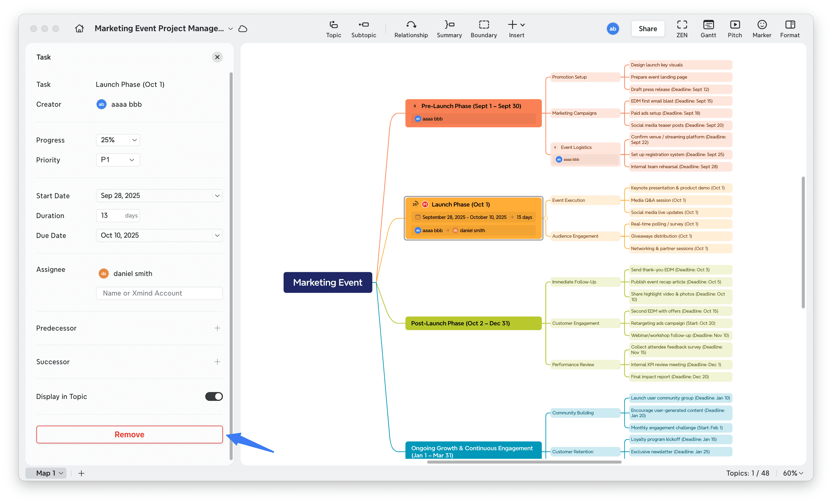
Task: Enter ZEN focus mode
Action: [x=682, y=29]
